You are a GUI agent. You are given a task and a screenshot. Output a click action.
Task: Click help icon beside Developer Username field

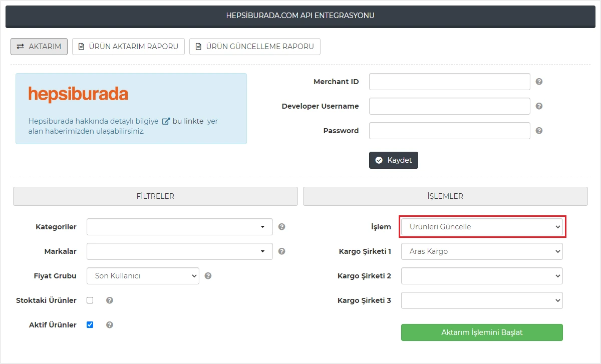tap(539, 106)
